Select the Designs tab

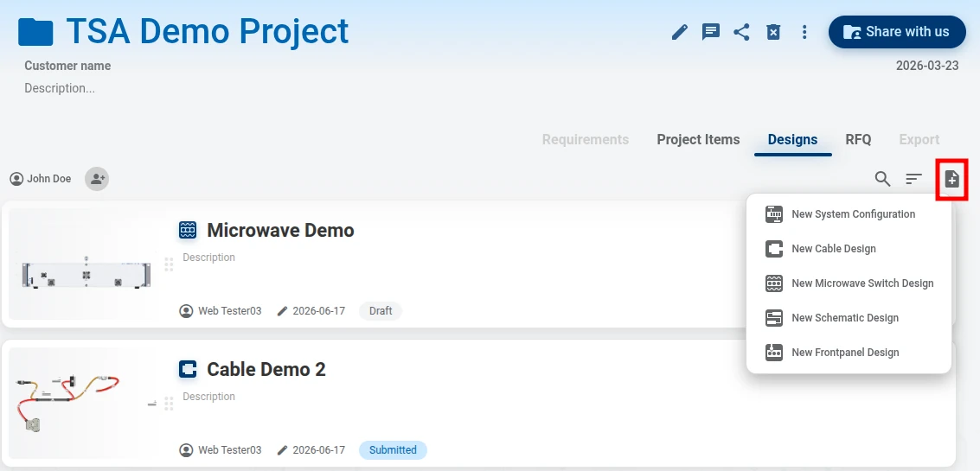(792, 139)
